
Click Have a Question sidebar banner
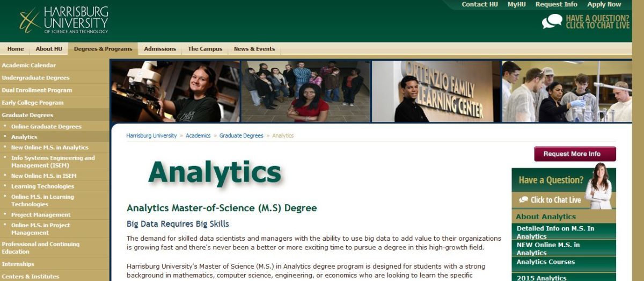click(x=551, y=180)
